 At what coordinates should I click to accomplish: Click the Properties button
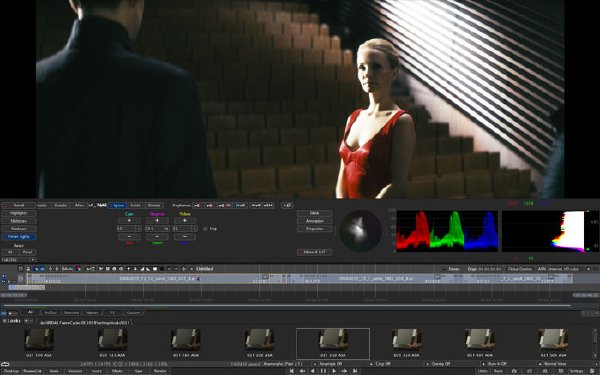click(x=315, y=229)
